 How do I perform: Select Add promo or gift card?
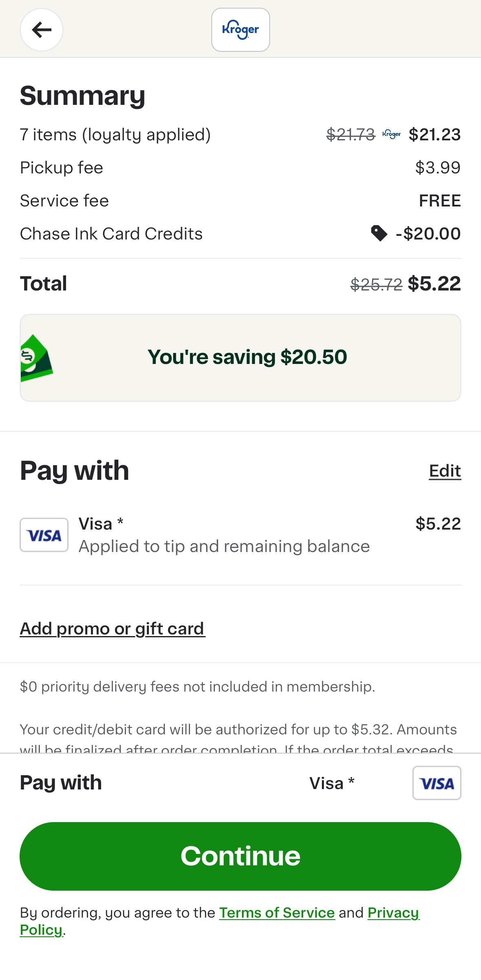[112, 628]
